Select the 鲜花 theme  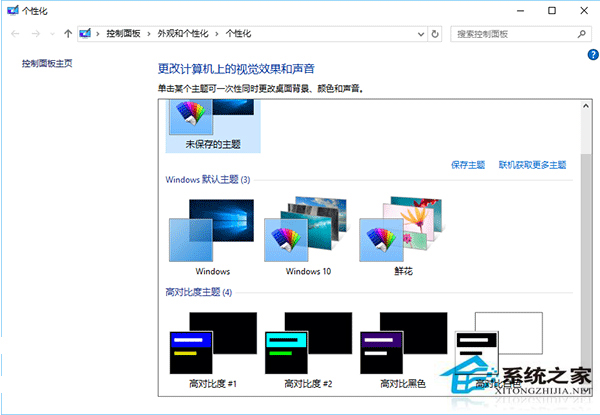403,237
